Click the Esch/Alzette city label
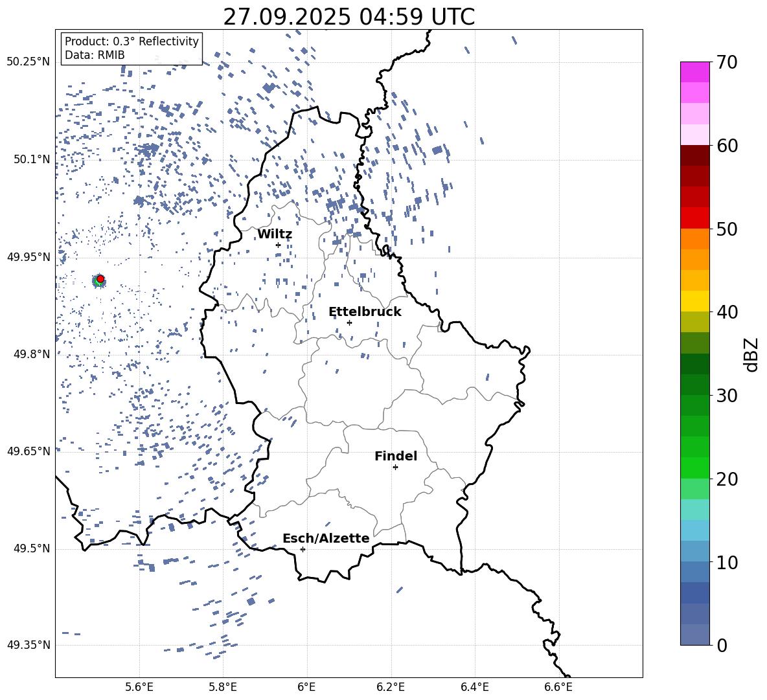 (326, 538)
